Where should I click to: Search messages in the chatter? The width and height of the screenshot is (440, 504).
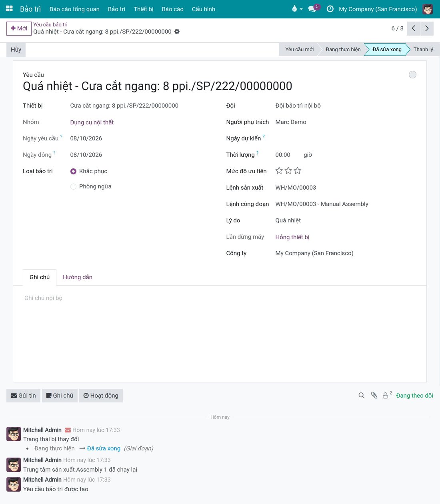tap(362, 396)
